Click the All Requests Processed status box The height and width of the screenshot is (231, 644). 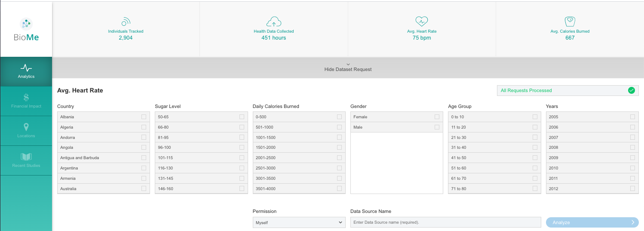coord(568,90)
